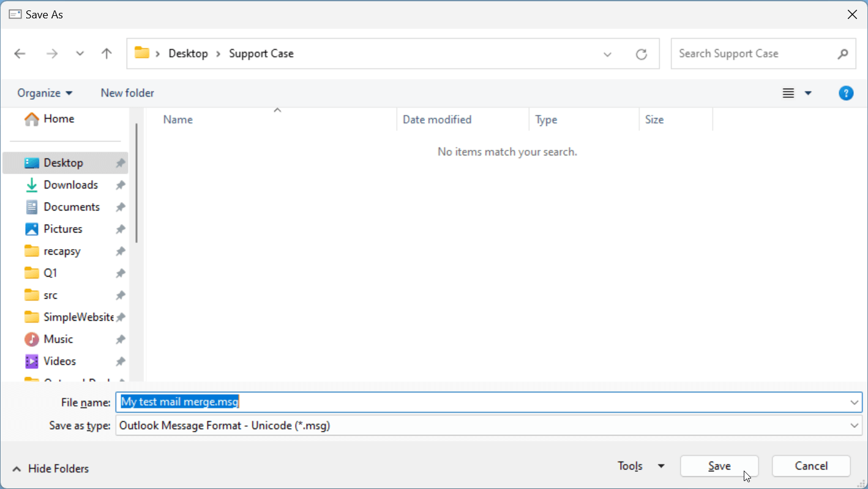Select the Music folder in sidebar
This screenshot has height=489, width=868.
click(58, 339)
